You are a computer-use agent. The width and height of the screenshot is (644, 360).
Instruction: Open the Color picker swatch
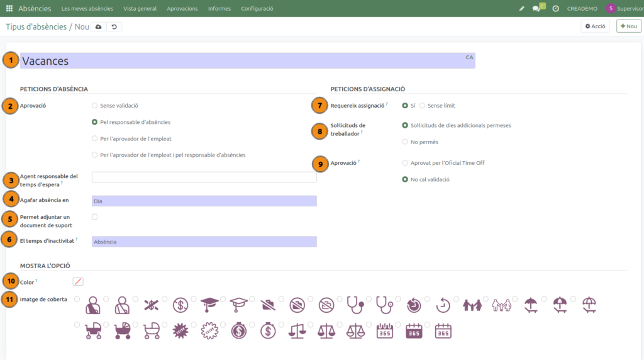(78, 281)
